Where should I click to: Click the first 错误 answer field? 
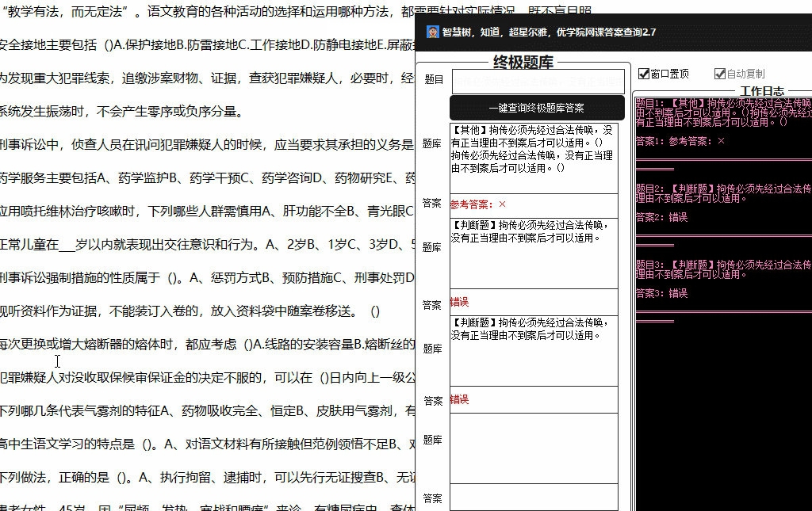(x=536, y=302)
